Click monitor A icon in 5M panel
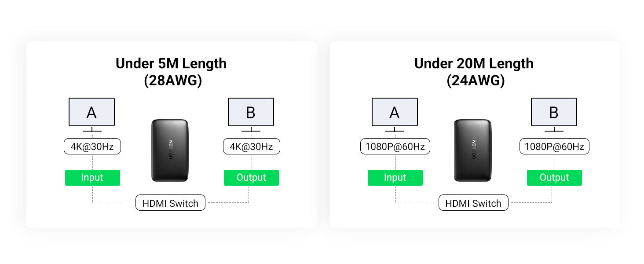The image size is (644, 264). pos(91,114)
